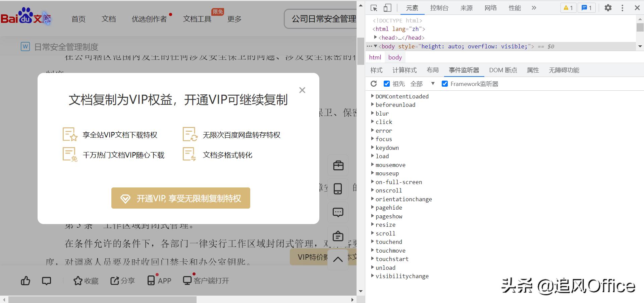The width and height of the screenshot is (644, 303).
Task: Uncheck the 祖先 checkbox
Action: [x=387, y=83]
